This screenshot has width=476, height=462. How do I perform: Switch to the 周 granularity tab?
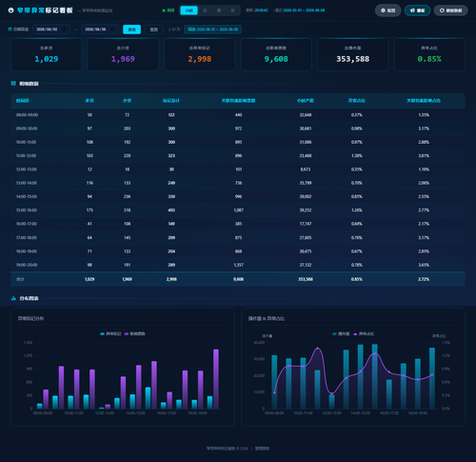coord(219,10)
